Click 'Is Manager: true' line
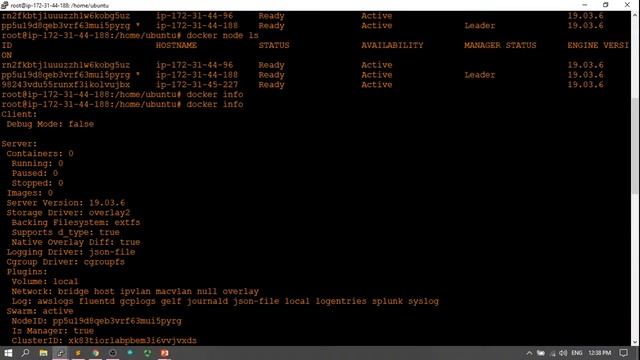The width and height of the screenshot is (640, 360). click(53, 331)
